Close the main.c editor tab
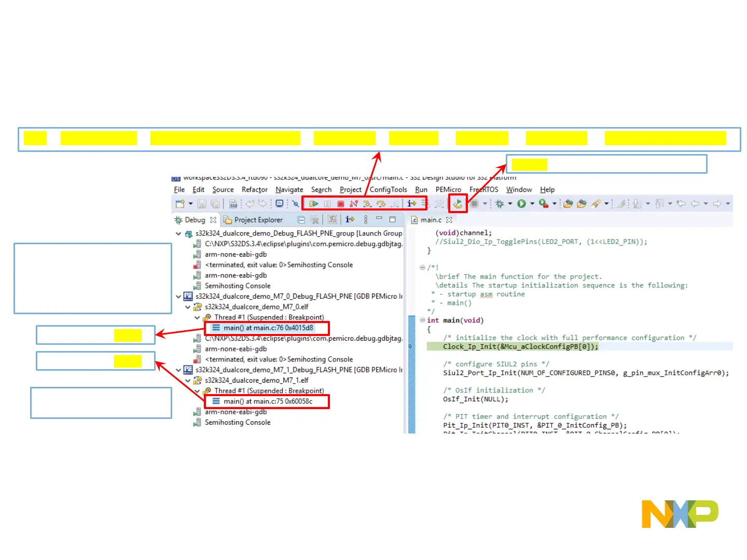This screenshot has height=560, width=747. tap(449, 220)
